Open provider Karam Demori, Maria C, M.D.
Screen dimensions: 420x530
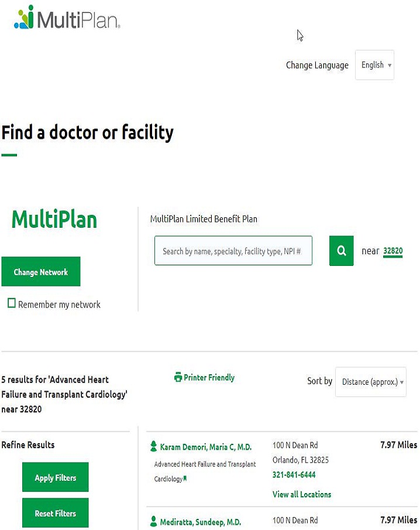[206, 446]
